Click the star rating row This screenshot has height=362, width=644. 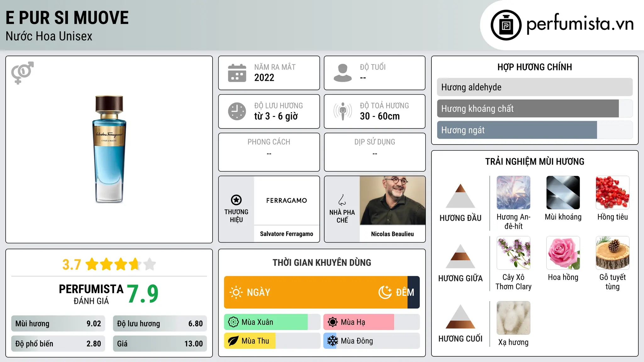point(121,264)
